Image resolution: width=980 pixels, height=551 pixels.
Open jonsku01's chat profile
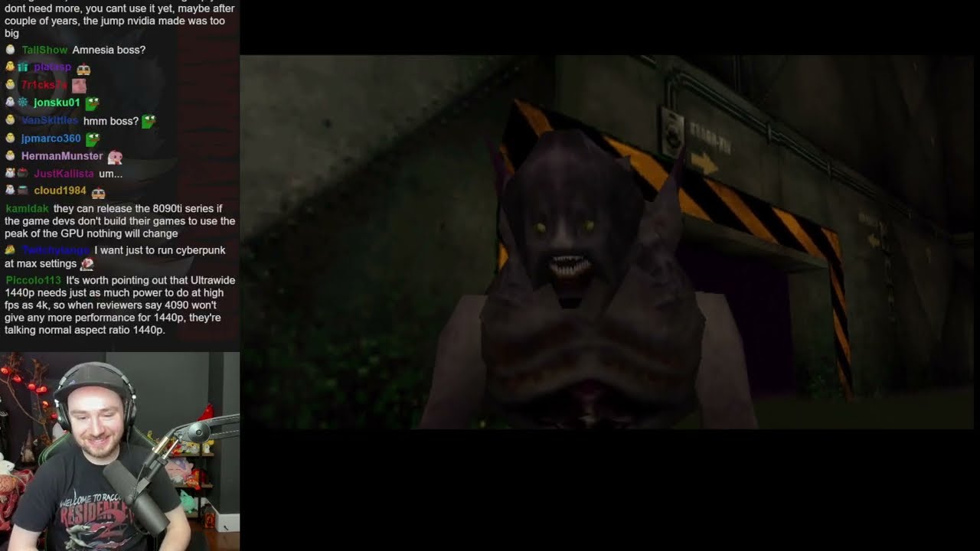click(57, 103)
